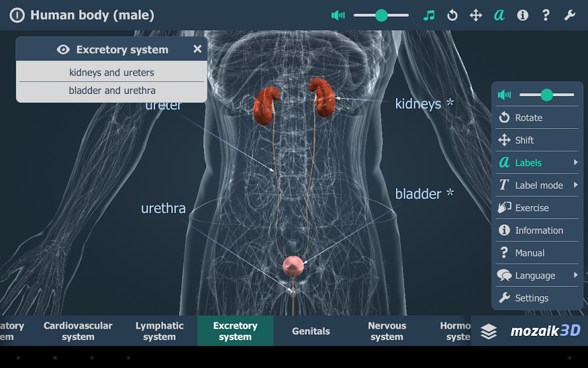Click the information icon in the top bar
The height and width of the screenshot is (368, 588).
522,15
